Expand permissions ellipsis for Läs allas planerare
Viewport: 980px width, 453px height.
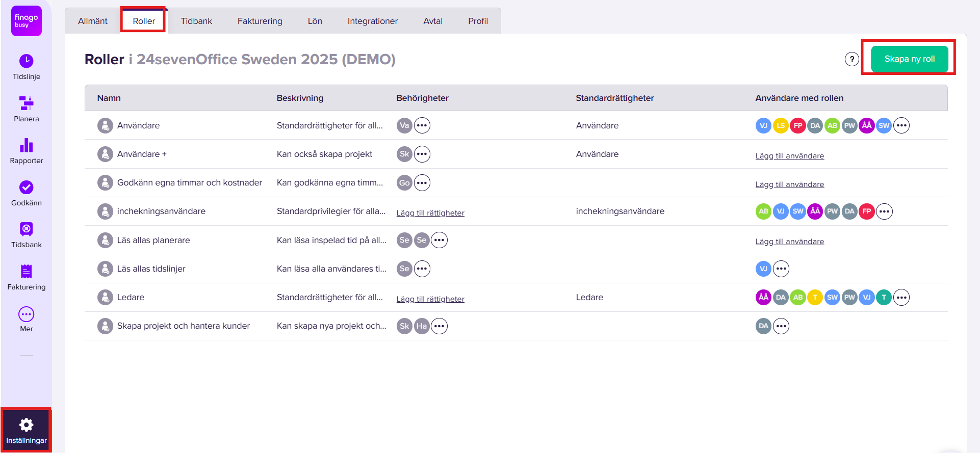pos(439,240)
